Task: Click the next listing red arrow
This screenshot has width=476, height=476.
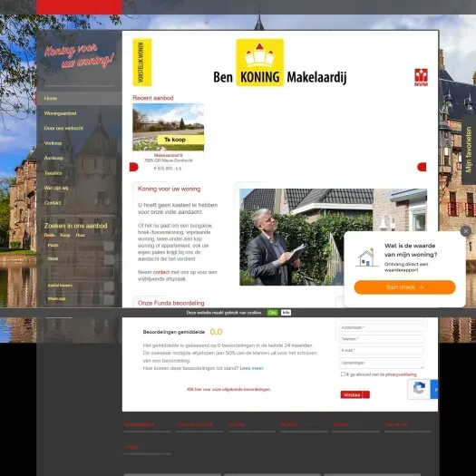Action: tap(422, 167)
